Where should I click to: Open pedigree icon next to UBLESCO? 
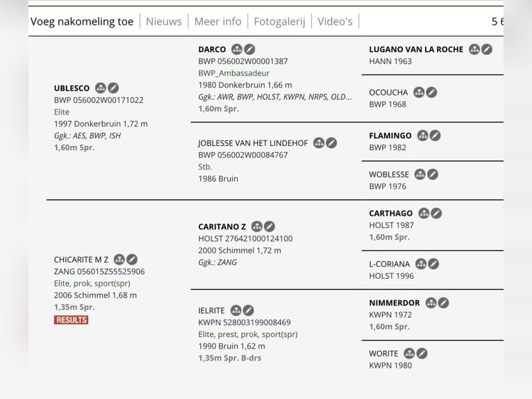[x=101, y=88]
